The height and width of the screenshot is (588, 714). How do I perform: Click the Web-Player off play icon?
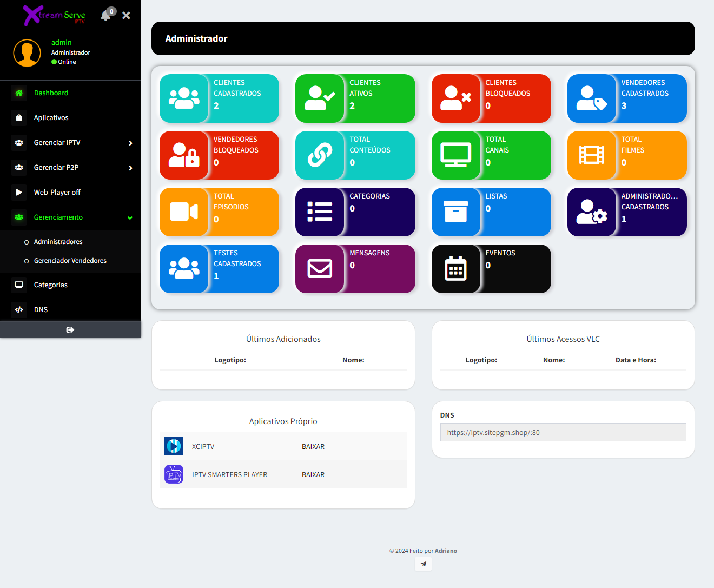coord(19,193)
